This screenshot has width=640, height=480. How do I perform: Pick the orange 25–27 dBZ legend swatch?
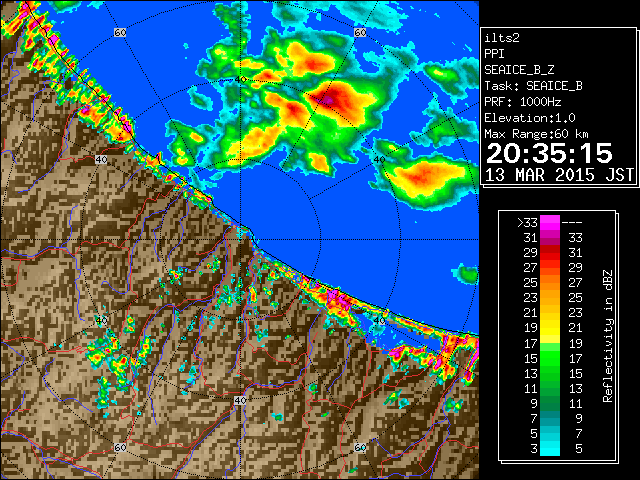pyautogui.click(x=550, y=282)
